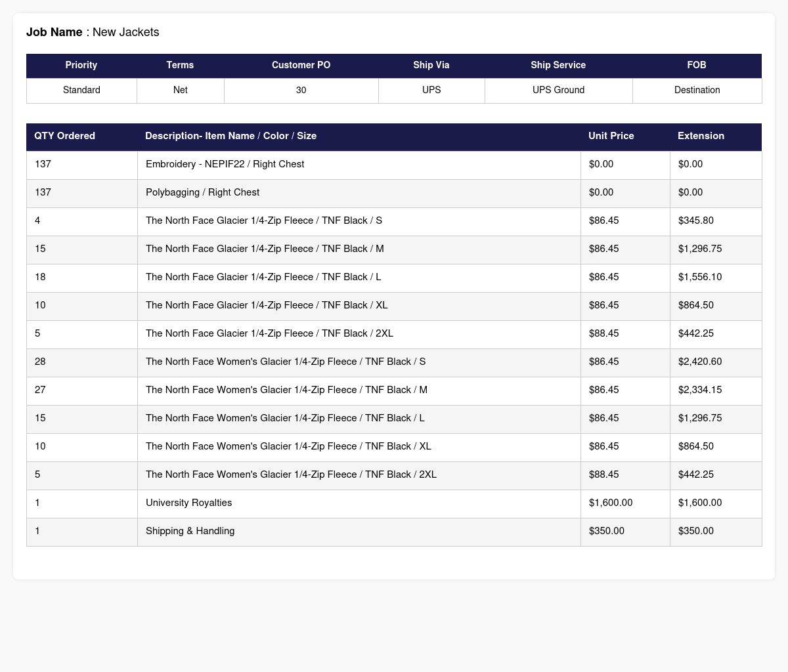
Task: Click Shipping & Handling extension $350.00
Action: (x=696, y=531)
